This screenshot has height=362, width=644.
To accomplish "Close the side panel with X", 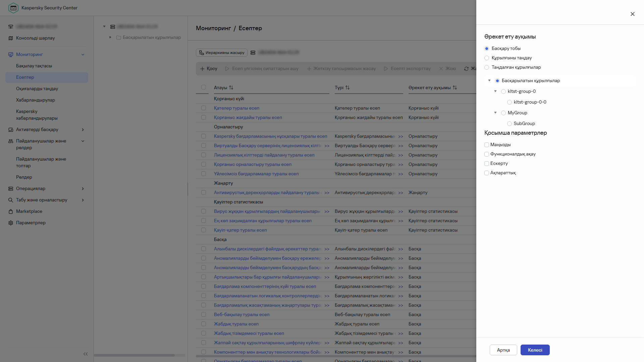I will [x=632, y=14].
